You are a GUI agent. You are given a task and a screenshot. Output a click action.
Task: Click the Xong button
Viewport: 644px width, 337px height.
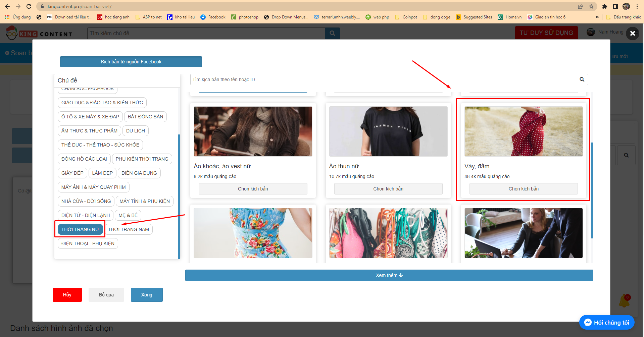[147, 295]
